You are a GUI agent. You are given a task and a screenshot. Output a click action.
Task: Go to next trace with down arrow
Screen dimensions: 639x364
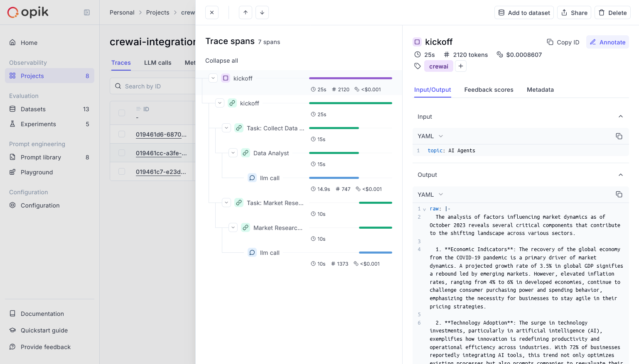pos(262,12)
